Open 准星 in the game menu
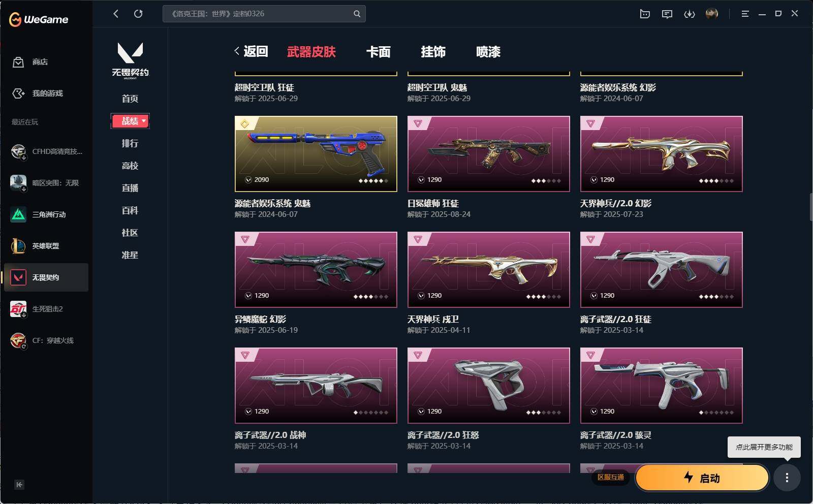 130,255
